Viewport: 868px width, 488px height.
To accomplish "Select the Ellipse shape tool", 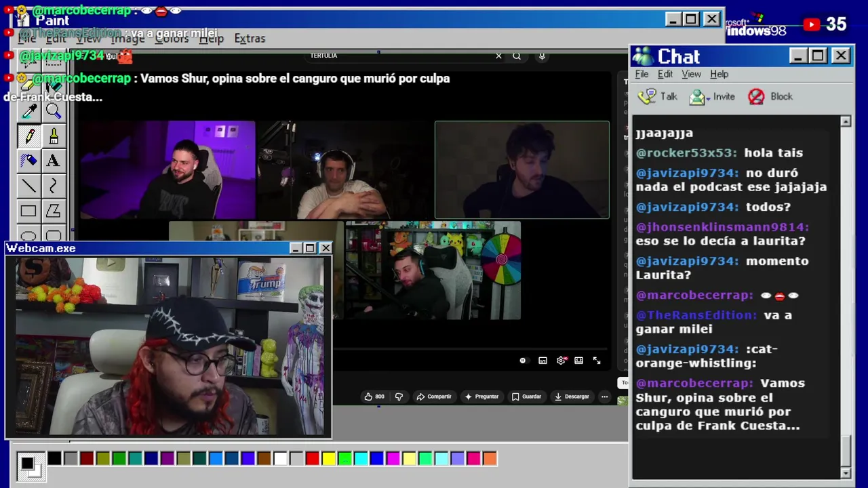I will coord(28,235).
